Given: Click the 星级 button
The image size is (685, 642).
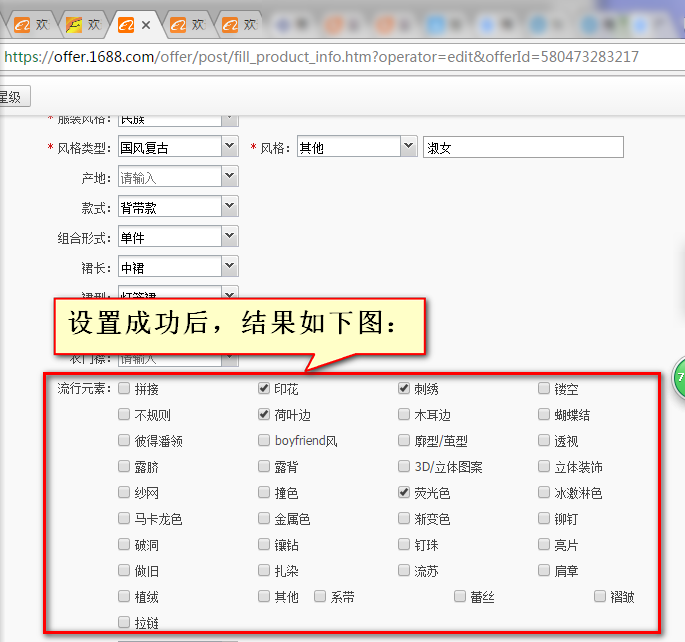Looking at the screenshot, I should click(15, 97).
